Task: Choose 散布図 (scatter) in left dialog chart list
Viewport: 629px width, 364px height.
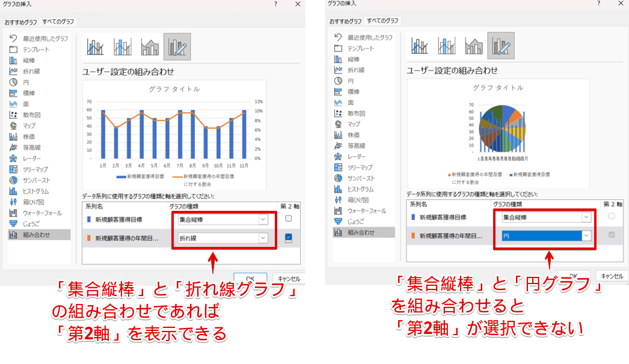Action: [x=32, y=114]
